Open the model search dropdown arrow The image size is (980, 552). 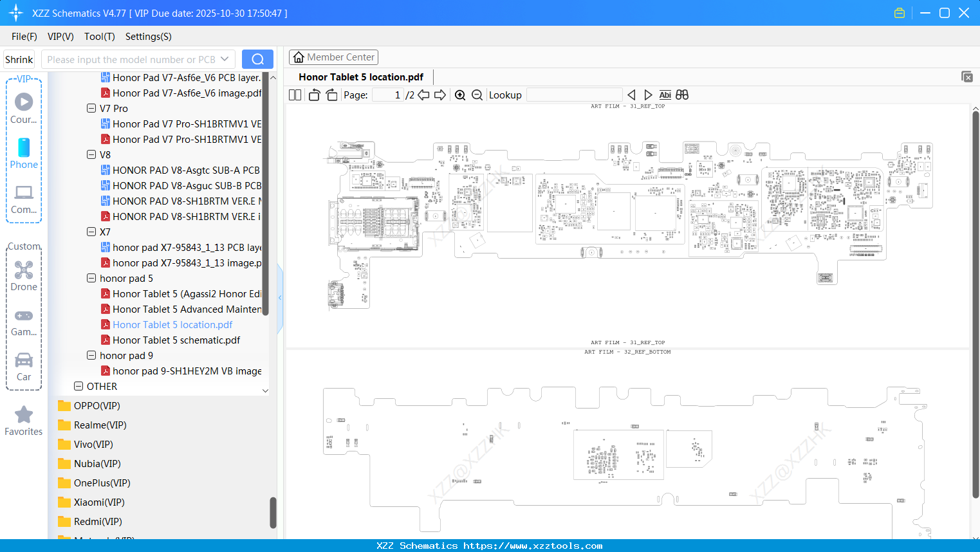click(225, 59)
